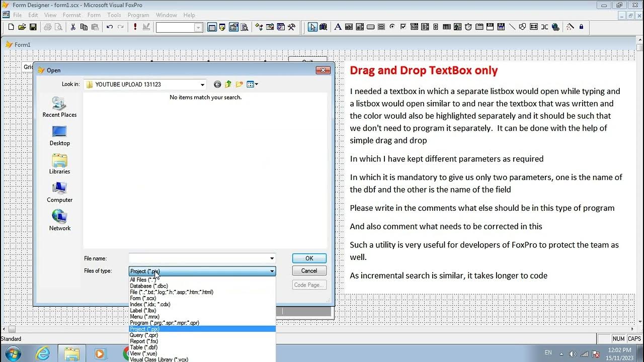Click the Copy toolbar icon
Viewport: 644px width, 362px height.
(x=84, y=27)
